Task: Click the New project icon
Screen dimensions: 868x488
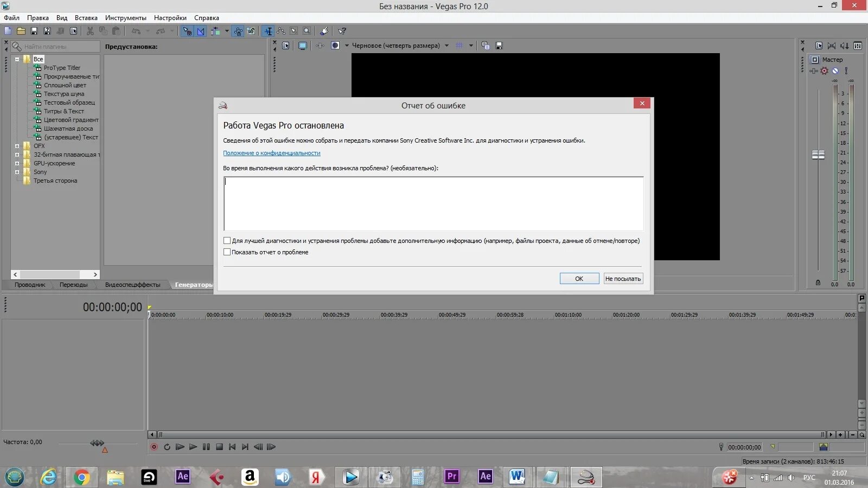Action: (8, 31)
